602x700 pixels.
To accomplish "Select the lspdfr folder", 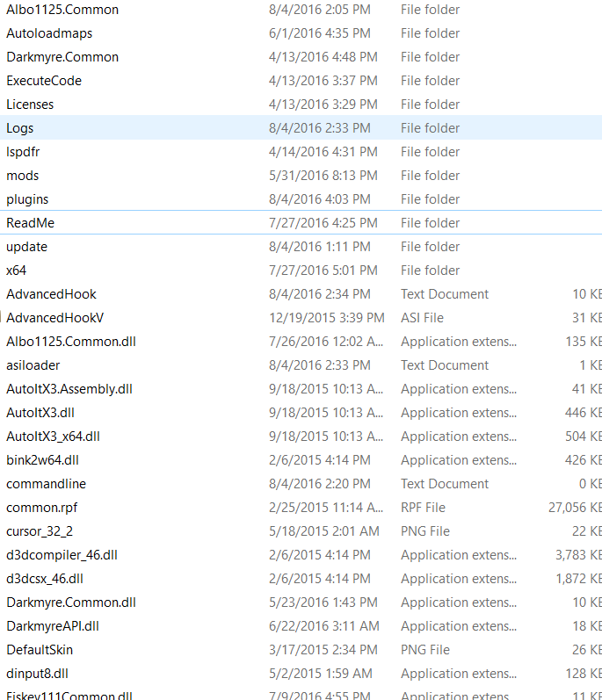I will pos(23,152).
